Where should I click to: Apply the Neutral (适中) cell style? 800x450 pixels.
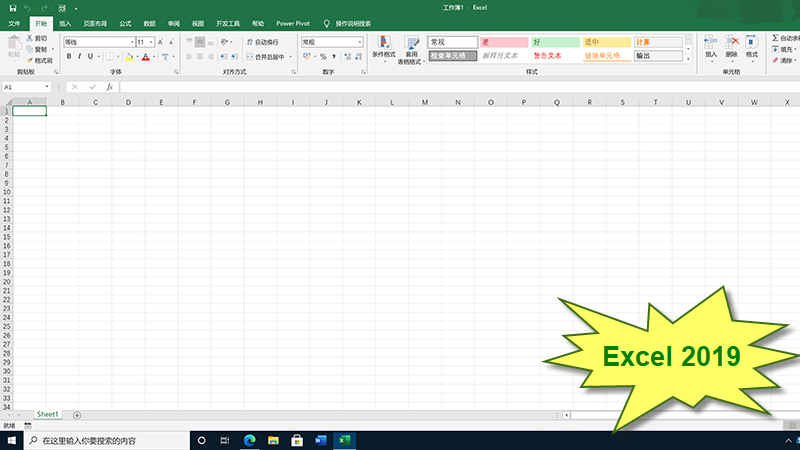click(607, 42)
